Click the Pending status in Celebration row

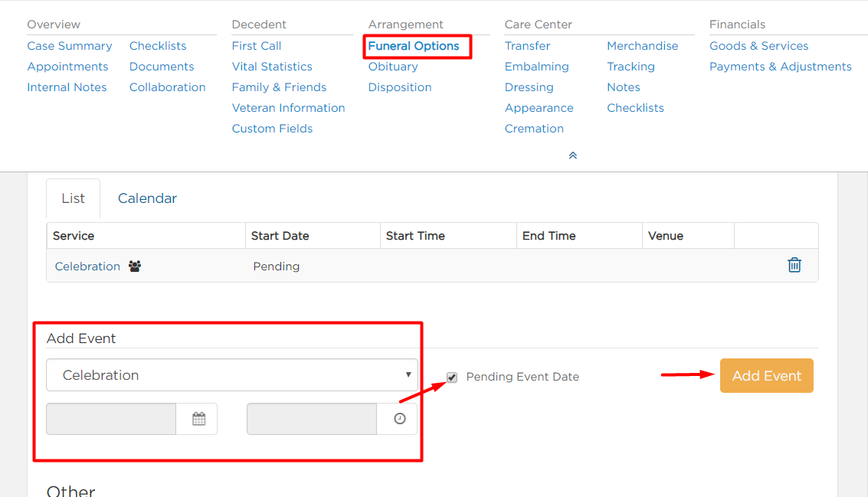pyautogui.click(x=277, y=266)
